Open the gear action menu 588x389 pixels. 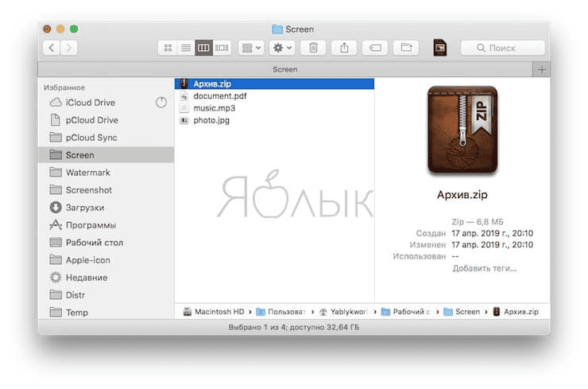[x=282, y=48]
